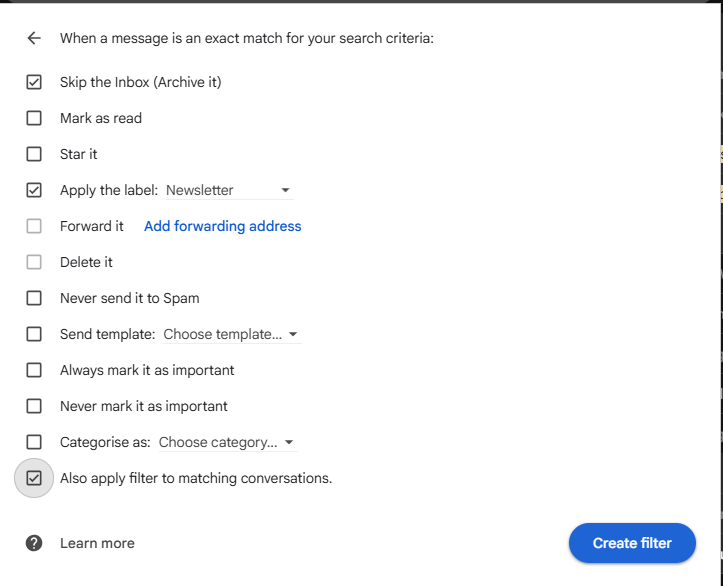Expand the Choose template dropdown

click(x=231, y=334)
